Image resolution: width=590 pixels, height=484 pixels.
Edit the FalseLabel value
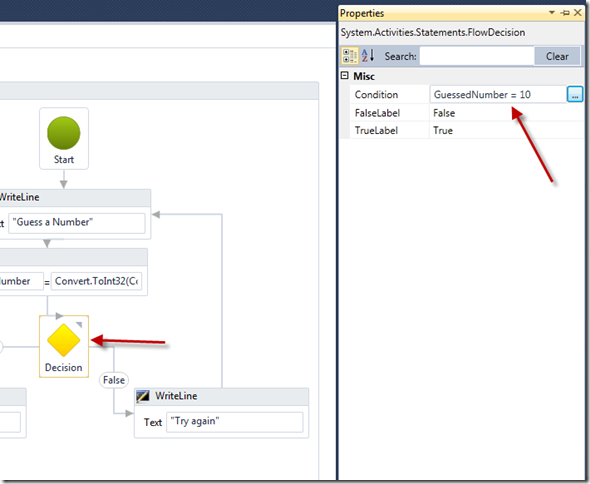(506, 113)
